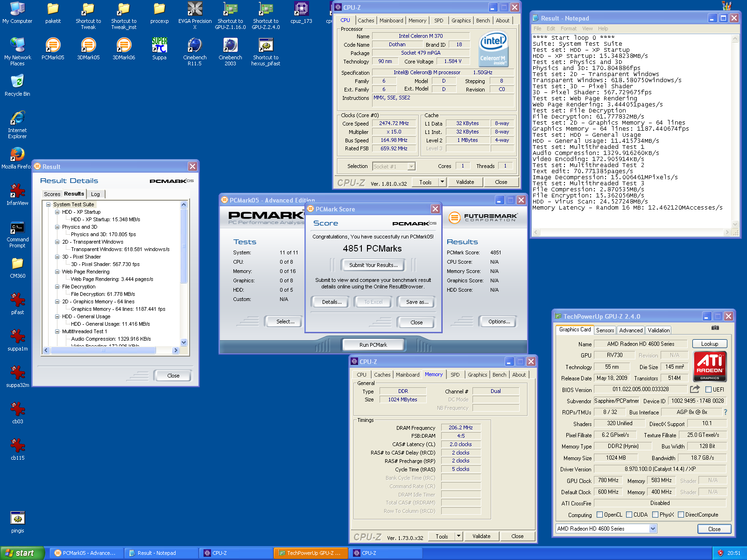Open Command Prompt desktop icon
747x560 pixels.
point(17,234)
